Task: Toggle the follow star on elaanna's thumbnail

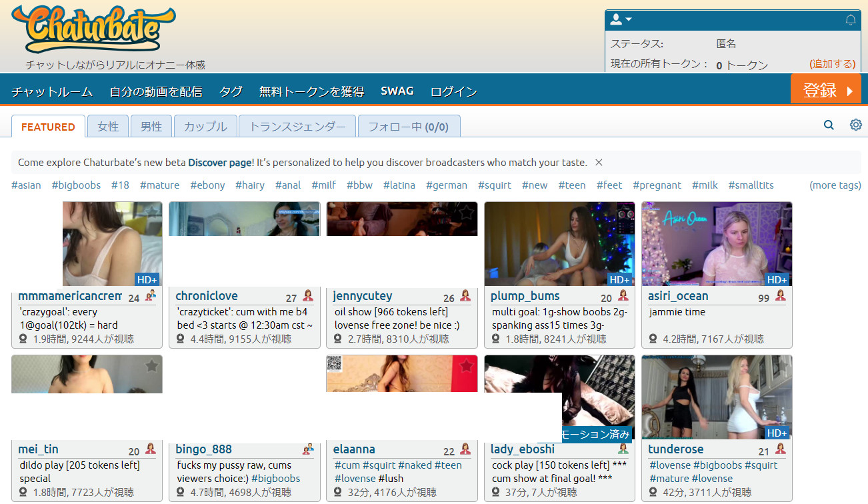Action: (x=466, y=366)
